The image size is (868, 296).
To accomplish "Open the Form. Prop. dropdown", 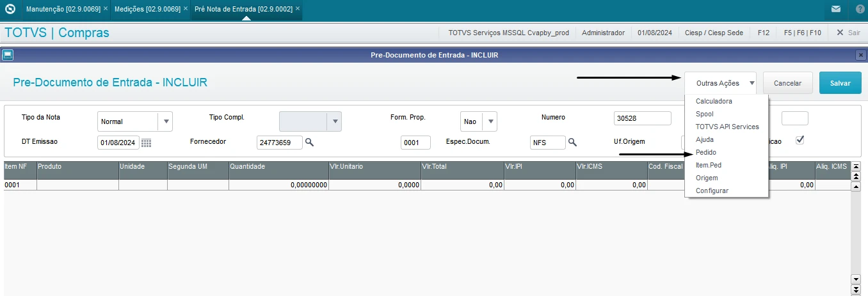I will 490,121.
